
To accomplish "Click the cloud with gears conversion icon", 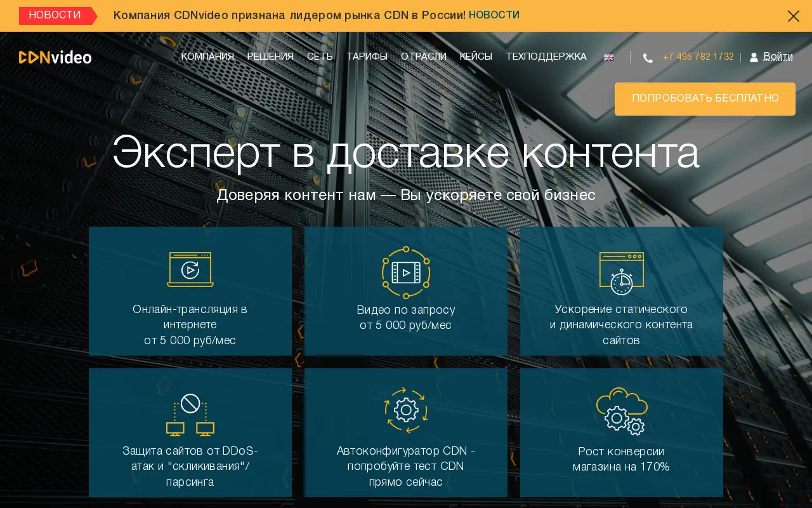I will point(622,411).
